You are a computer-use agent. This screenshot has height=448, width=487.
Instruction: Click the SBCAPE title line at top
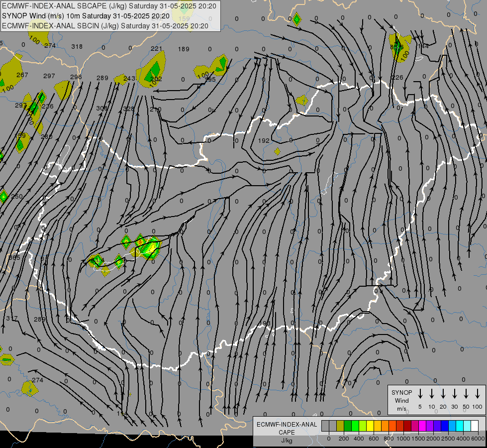(109, 6)
